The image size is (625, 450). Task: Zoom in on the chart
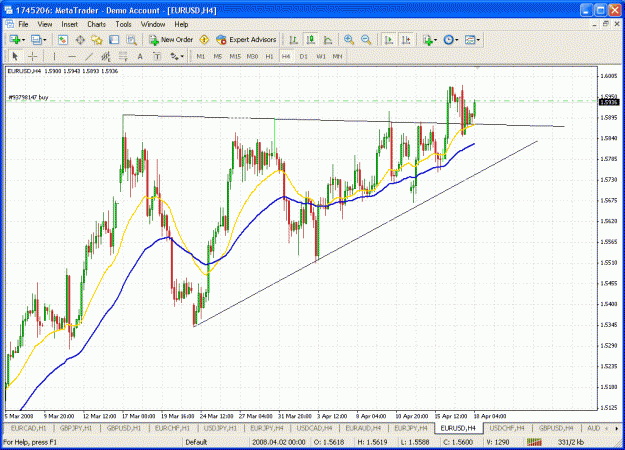click(349, 40)
